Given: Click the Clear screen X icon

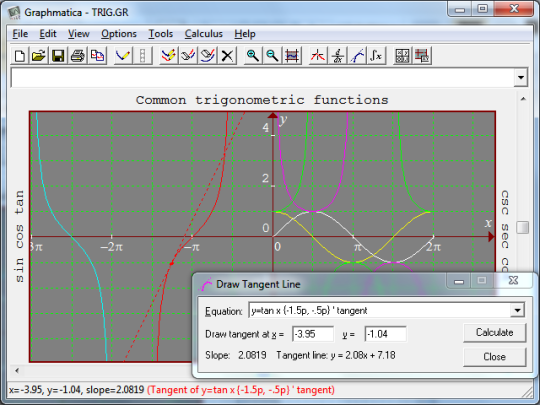Looking at the screenshot, I should pyautogui.click(x=227, y=55).
